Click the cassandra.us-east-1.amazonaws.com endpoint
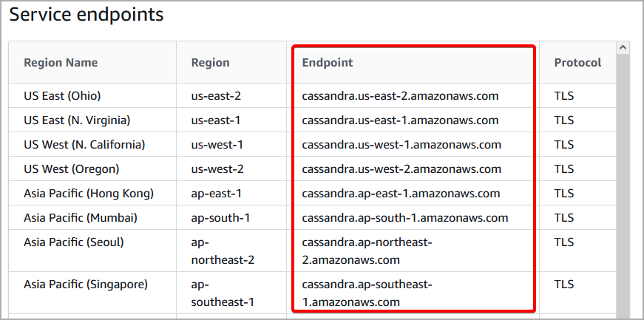644x320 pixels. pos(400,120)
